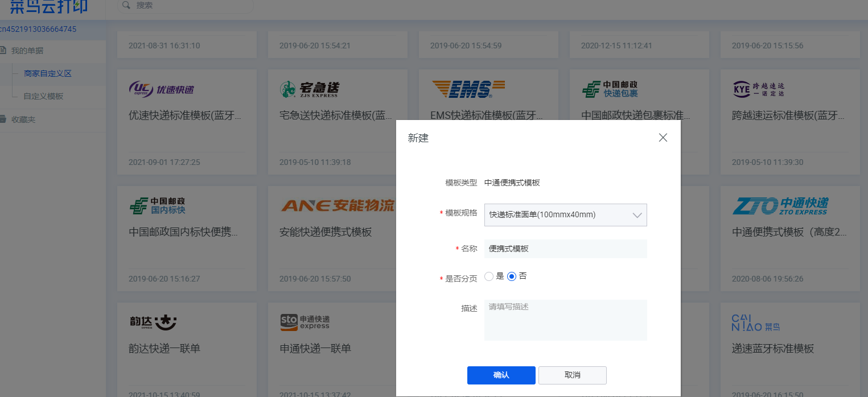Open 我的单据 in the sidebar

point(27,51)
